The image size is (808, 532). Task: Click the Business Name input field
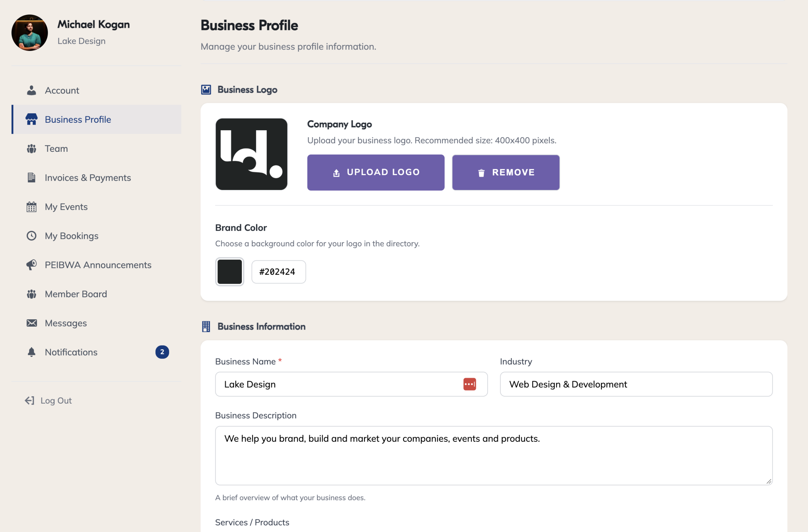tap(351, 384)
